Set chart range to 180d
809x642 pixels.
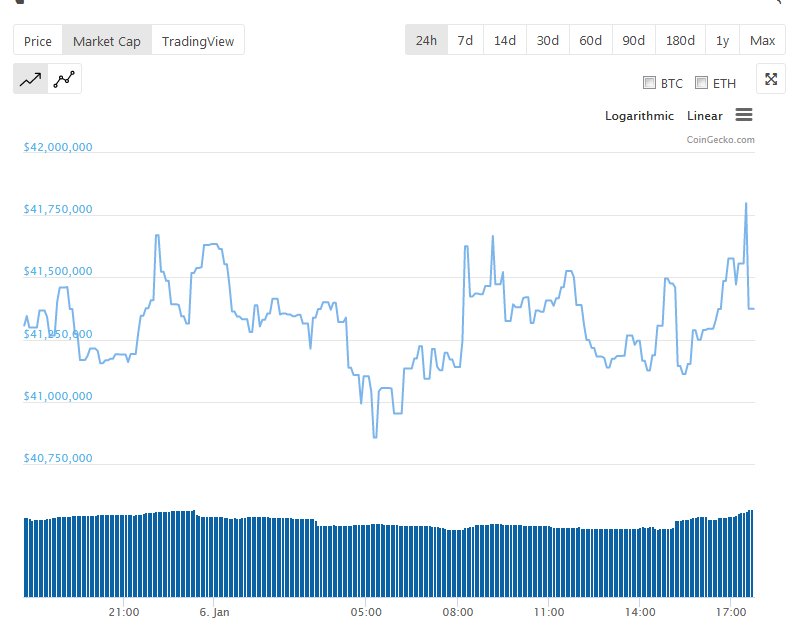(680, 40)
